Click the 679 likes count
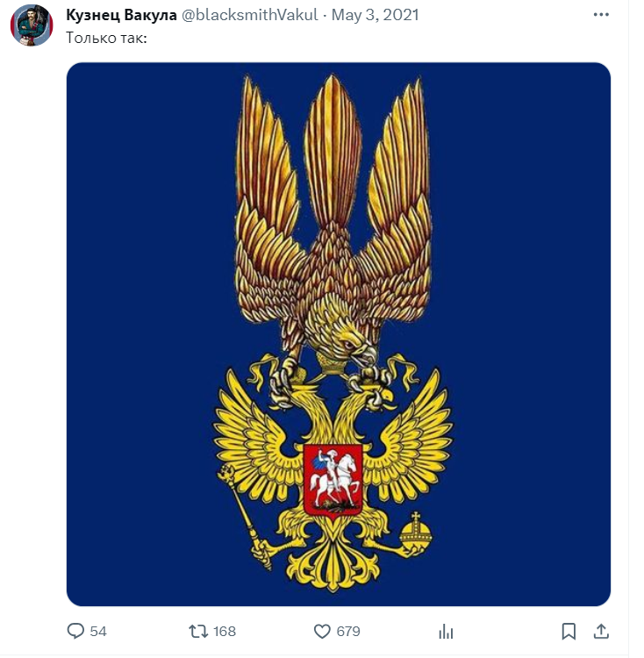This screenshot has height=658, width=644. 348,631
